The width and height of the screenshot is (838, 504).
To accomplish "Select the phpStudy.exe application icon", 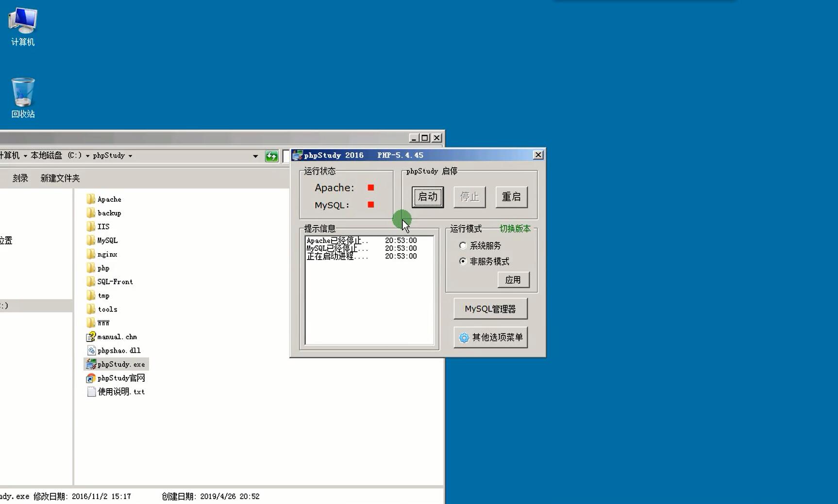I will [91, 364].
